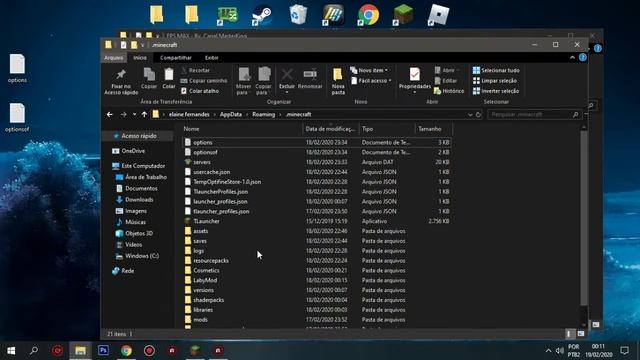
Task: Refresh the .minecraft folder view
Action: click(x=478, y=115)
